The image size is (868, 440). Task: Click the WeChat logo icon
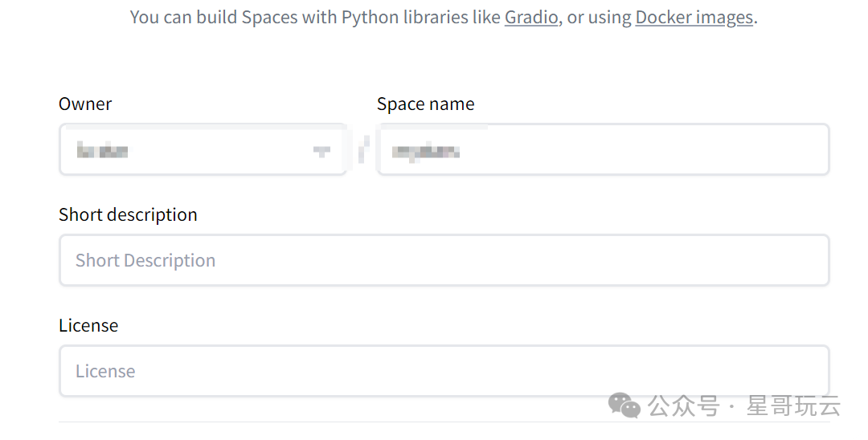(624, 405)
